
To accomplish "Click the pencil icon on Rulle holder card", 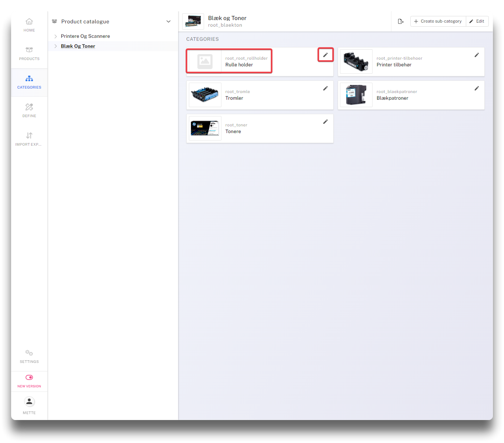I will 326,55.
